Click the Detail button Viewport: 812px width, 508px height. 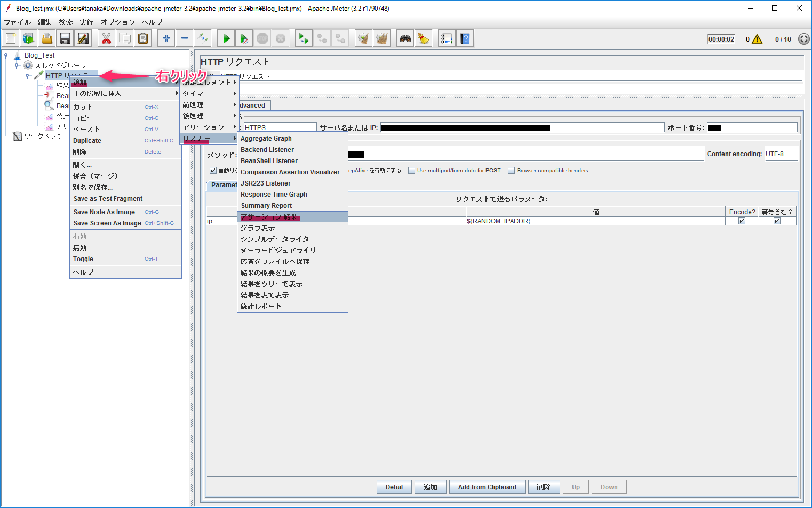tap(394, 487)
